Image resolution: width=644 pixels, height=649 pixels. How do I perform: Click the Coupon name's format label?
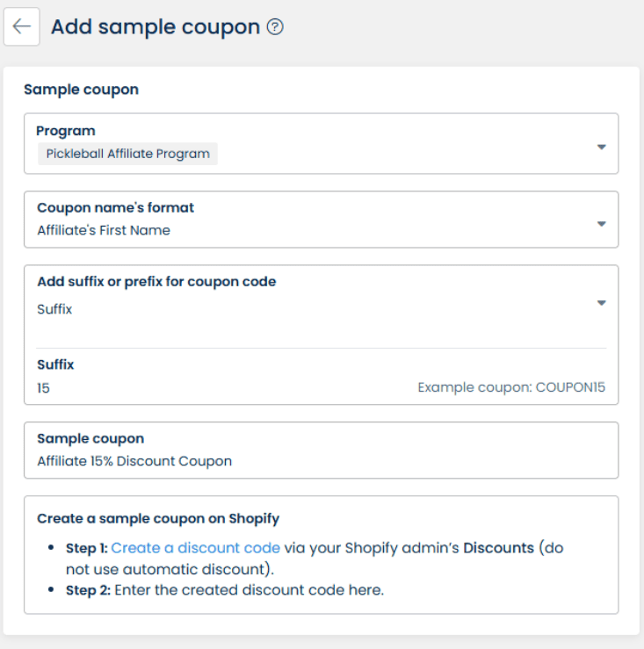click(115, 208)
